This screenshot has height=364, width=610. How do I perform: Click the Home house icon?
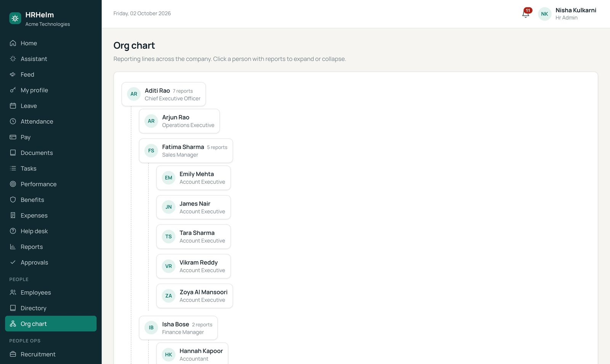[x=13, y=43]
